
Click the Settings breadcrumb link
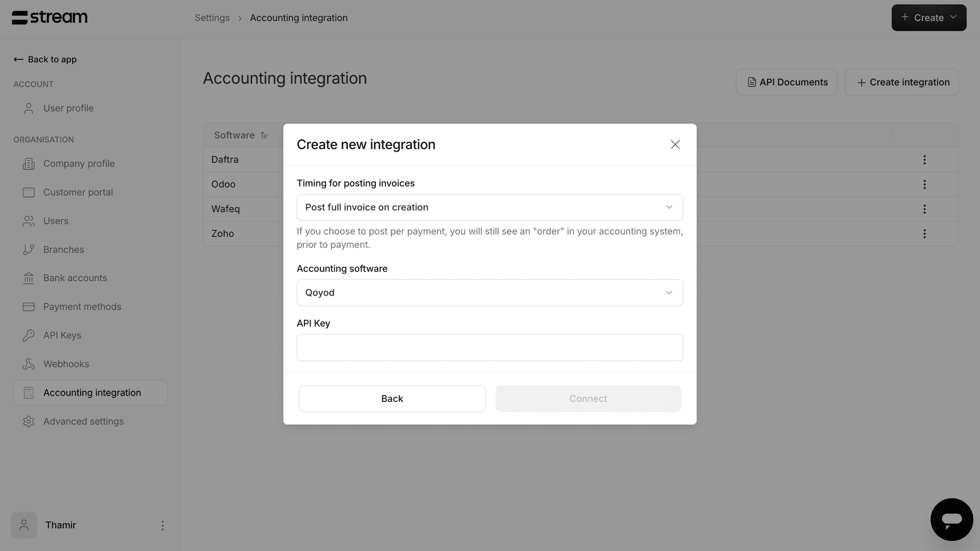click(212, 18)
